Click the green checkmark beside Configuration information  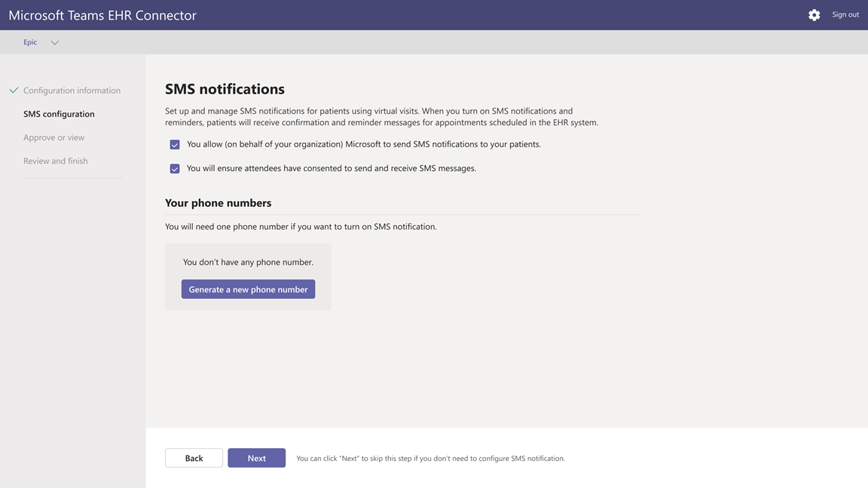pos(14,90)
